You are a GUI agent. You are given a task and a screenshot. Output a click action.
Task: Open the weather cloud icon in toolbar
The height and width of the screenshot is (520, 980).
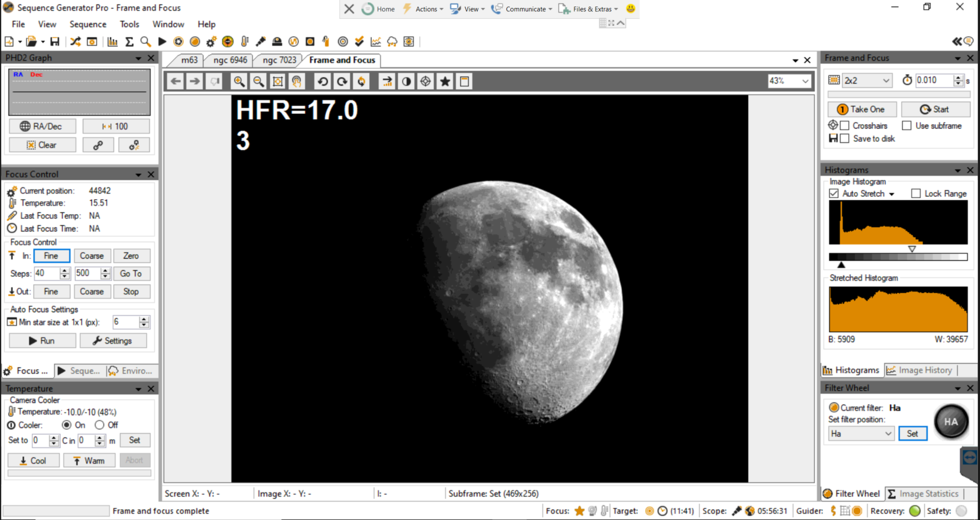(393, 42)
